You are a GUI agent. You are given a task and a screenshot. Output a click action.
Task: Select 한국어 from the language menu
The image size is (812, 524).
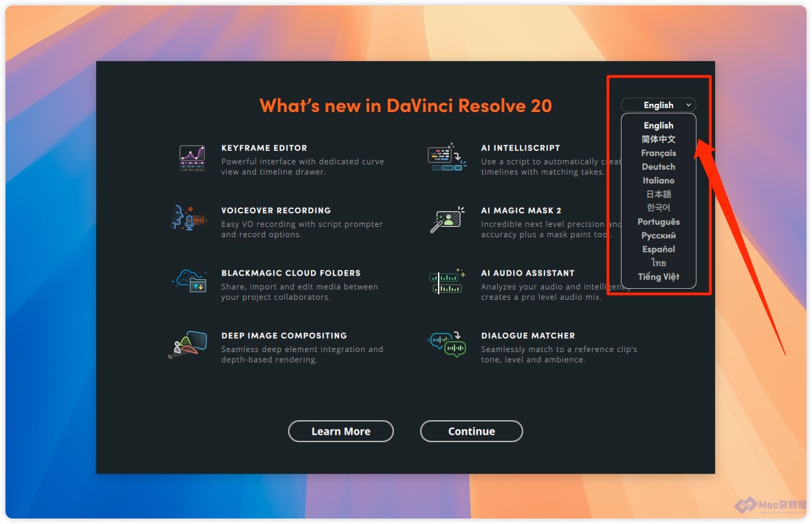click(658, 208)
